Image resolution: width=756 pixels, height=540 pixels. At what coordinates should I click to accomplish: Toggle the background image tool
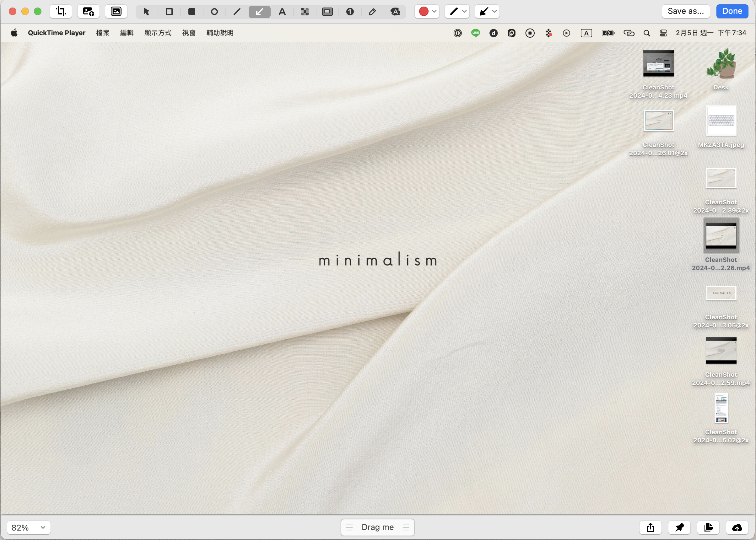pos(116,11)
